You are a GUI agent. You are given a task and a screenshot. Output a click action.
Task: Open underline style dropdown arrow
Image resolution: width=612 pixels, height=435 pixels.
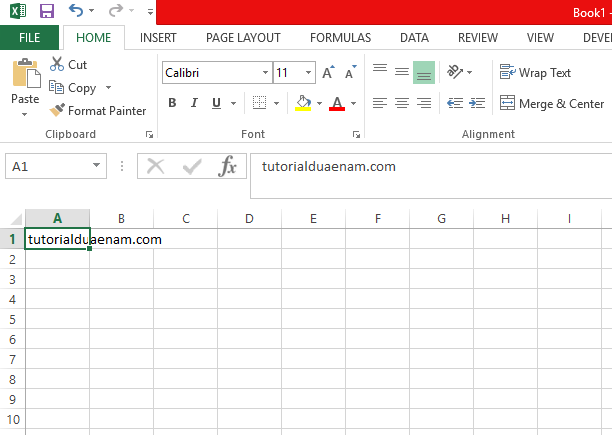(x=233, y=103)
